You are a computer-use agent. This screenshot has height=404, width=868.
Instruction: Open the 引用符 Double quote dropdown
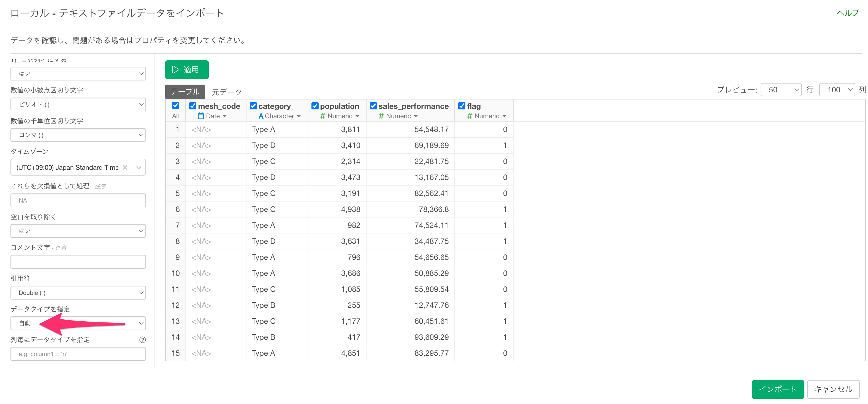(x=78, y=292)
